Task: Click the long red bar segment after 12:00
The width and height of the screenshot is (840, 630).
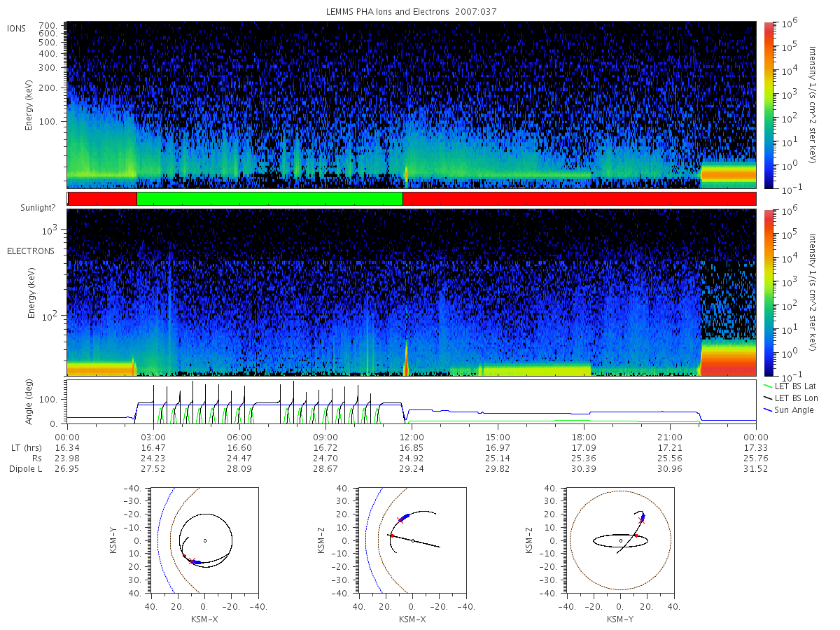Action: pyautogui.click(x=579, y=199)
